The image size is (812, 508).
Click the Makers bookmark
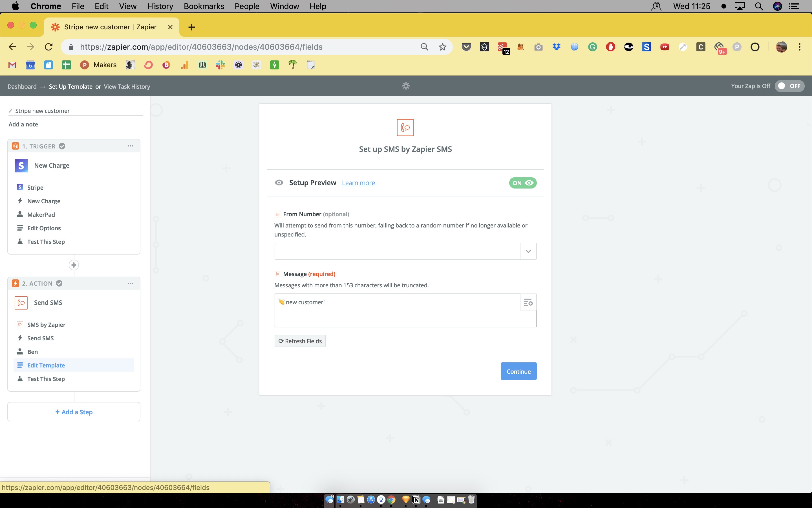98,65
